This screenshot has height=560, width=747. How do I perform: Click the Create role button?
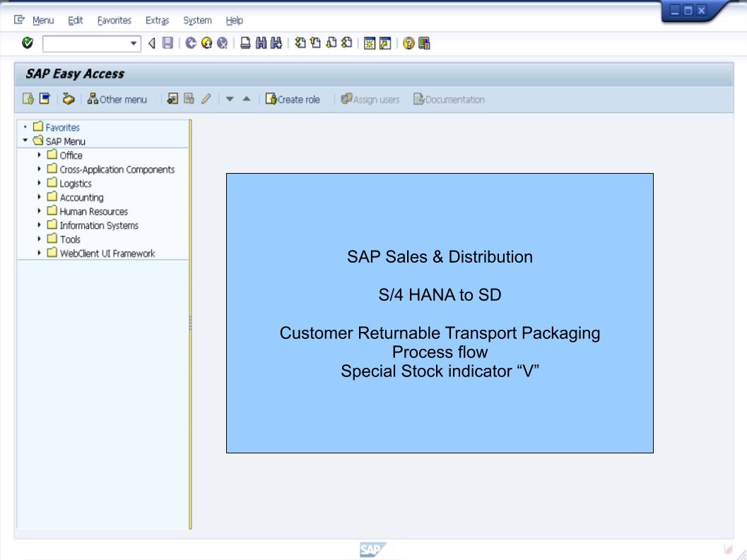(x=293, y=99)
